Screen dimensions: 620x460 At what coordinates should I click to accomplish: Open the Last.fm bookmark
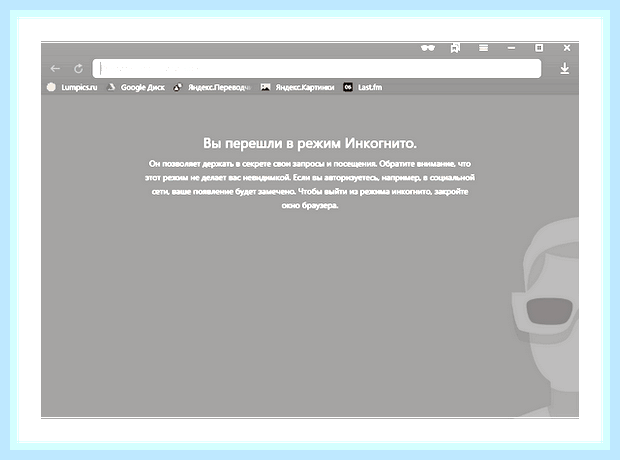pos(363,87)
